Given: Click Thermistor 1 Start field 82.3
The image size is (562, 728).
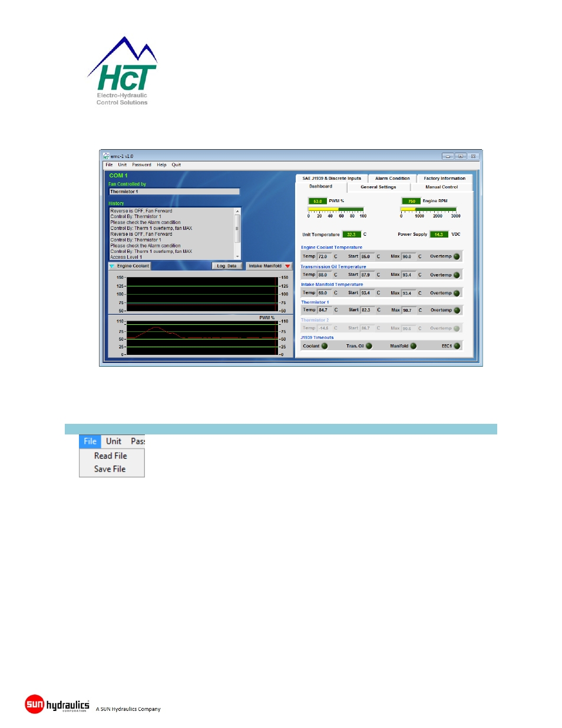Looking at the screenshot, I should click(x=368, y=310).
